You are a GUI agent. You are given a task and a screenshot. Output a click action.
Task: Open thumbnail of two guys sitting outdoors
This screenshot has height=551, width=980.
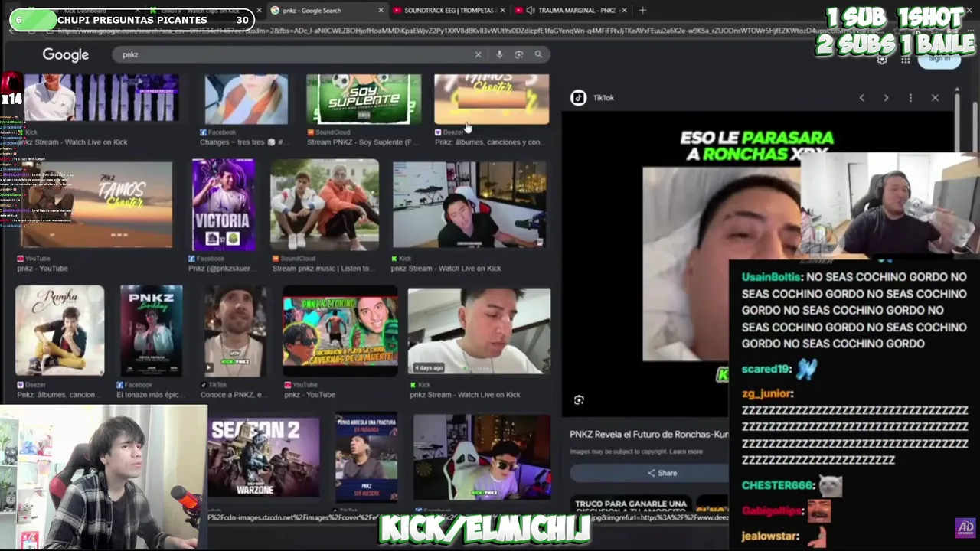point(325,205)
